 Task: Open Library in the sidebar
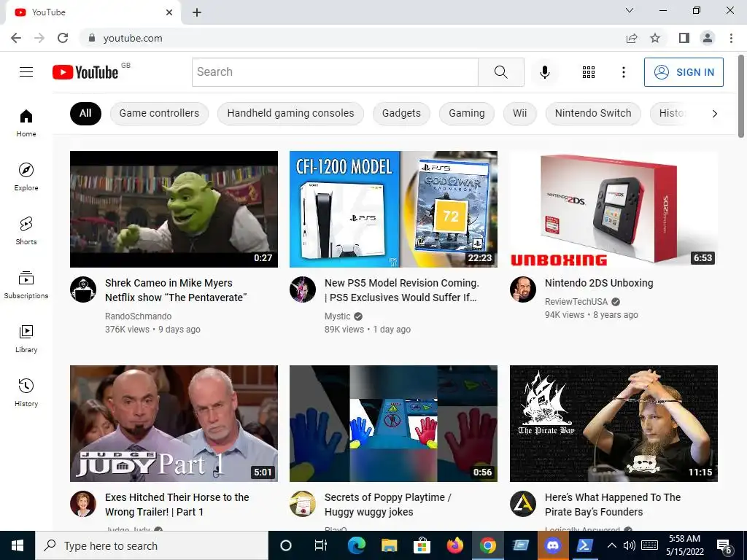coord(26,338)
